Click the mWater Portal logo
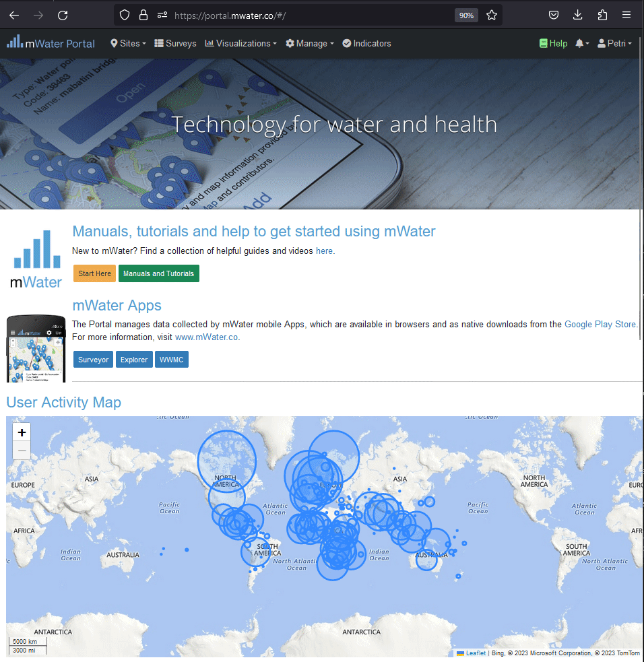This screenshot has height=662, width=644. 50,43
